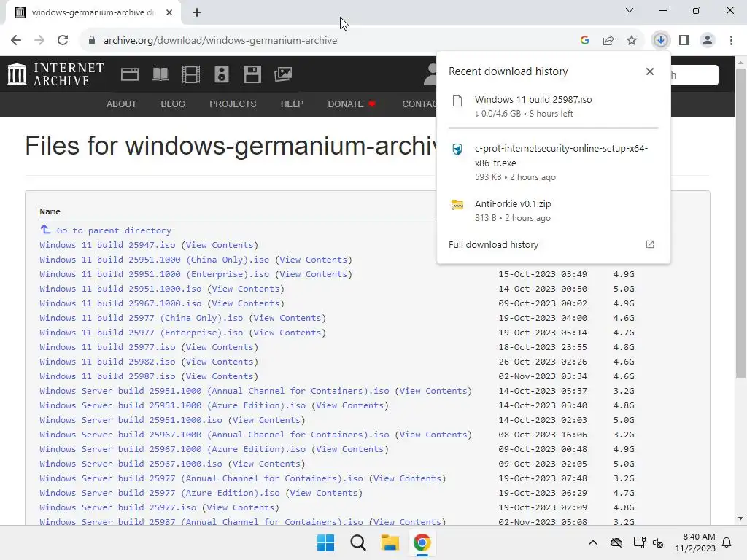Open the Software floppy disk icon
The width and height of the screenshot is (747, 560).
pyautogui.click(x=252, y=74)
